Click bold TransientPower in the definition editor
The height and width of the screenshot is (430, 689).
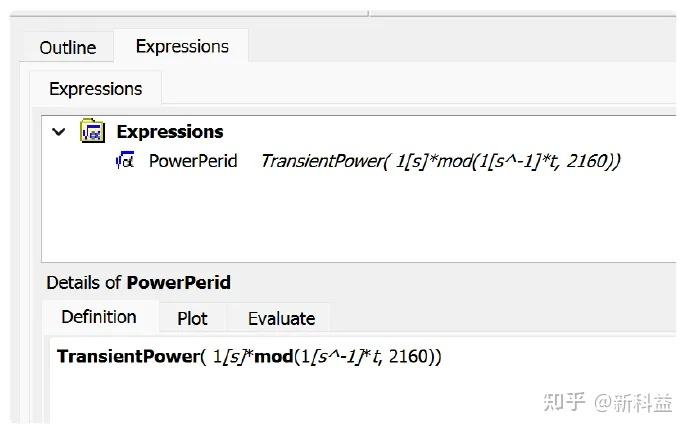[x=127, y=356]
